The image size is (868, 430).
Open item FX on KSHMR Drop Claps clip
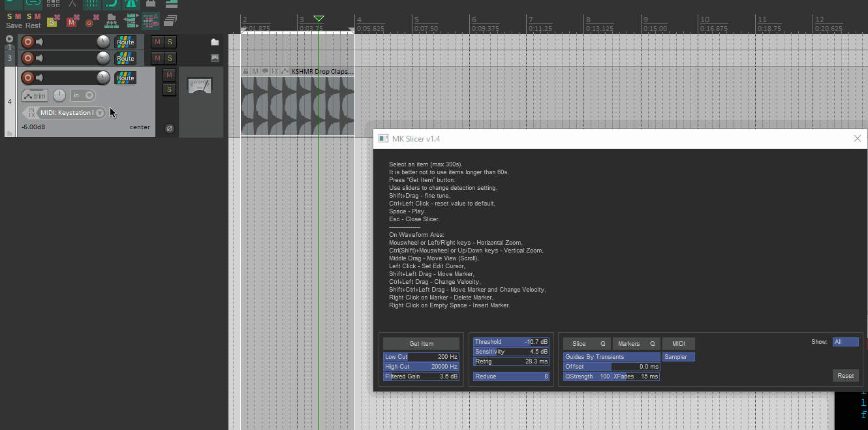click(275, 71)
